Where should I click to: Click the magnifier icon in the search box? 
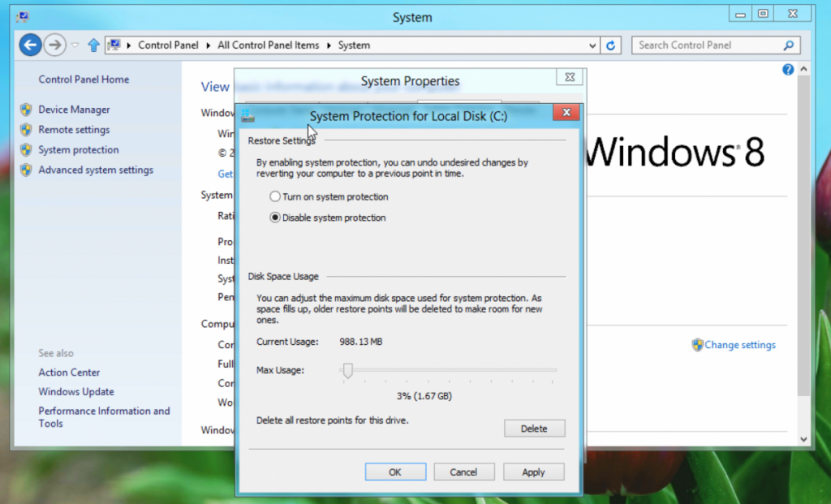tap(789, 45)
